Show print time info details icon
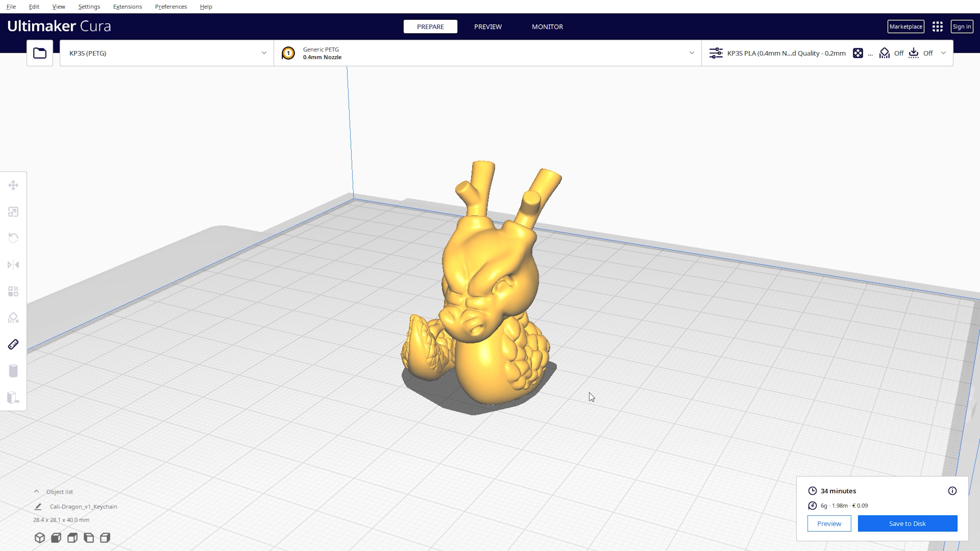 [x=952, y=491]
